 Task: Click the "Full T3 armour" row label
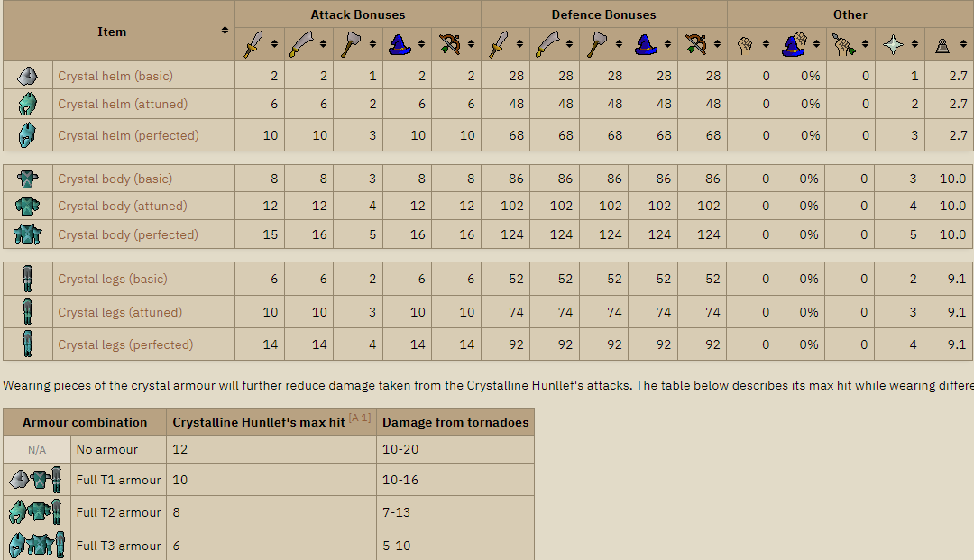(x=119, y=546)
